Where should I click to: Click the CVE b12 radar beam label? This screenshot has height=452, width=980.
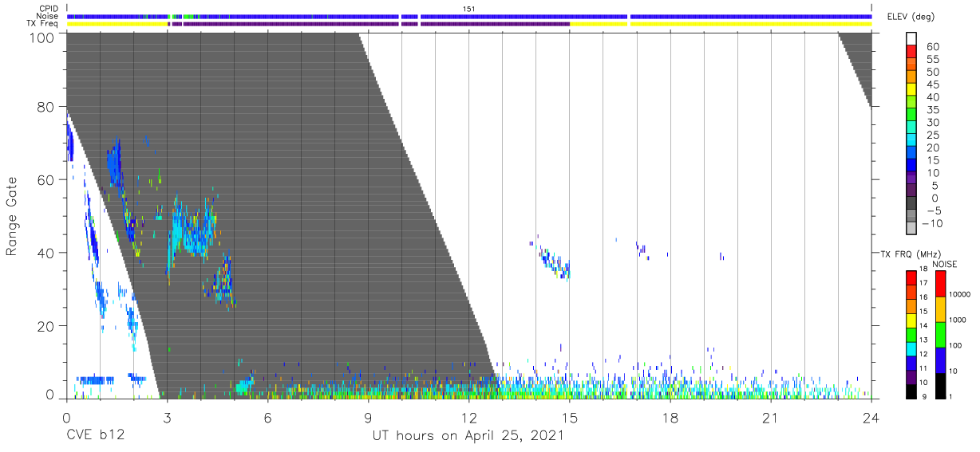95,436
